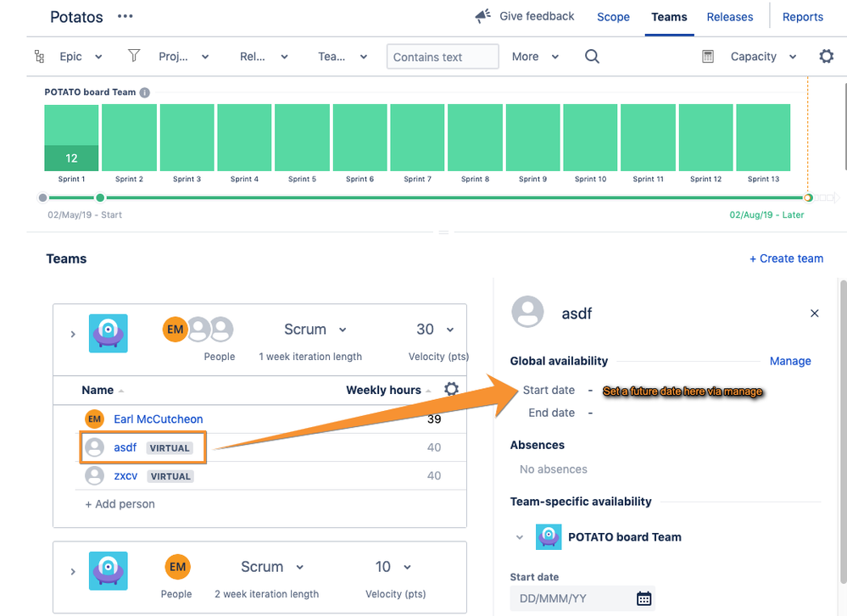
Task: Click + Add person
Action: coord(120,503)
